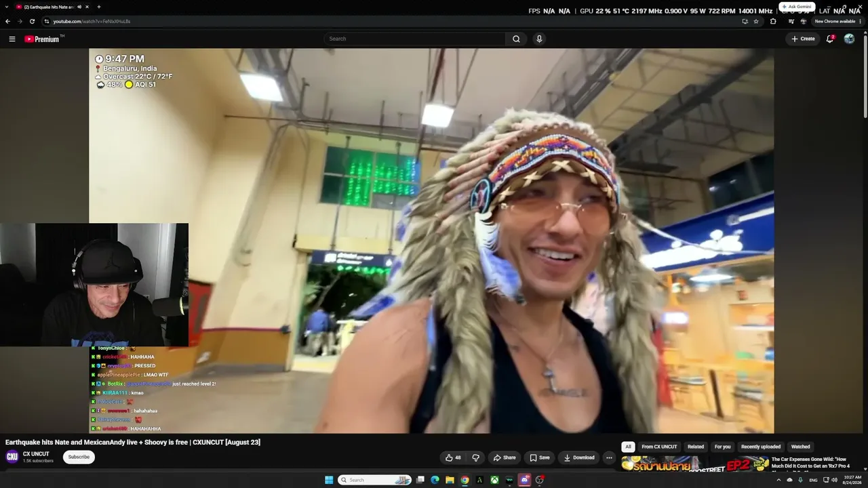Click the YouTube search magnifier button

point(516,39)
